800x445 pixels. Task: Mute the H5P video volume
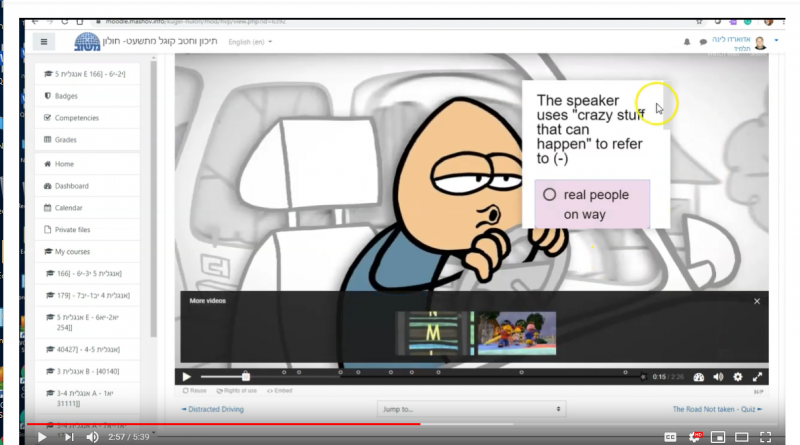tap(718, 377)
